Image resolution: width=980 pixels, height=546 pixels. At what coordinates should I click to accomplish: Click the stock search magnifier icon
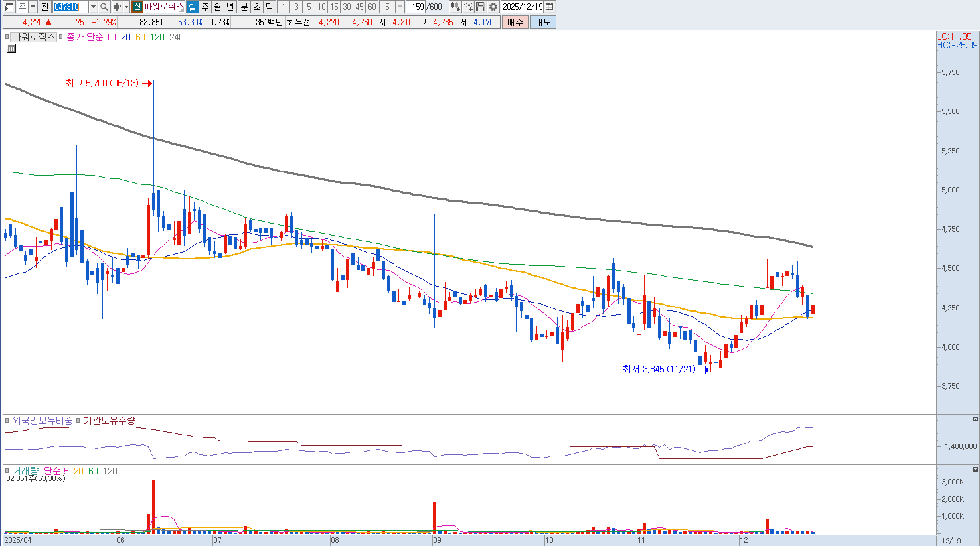coord(105,7)
